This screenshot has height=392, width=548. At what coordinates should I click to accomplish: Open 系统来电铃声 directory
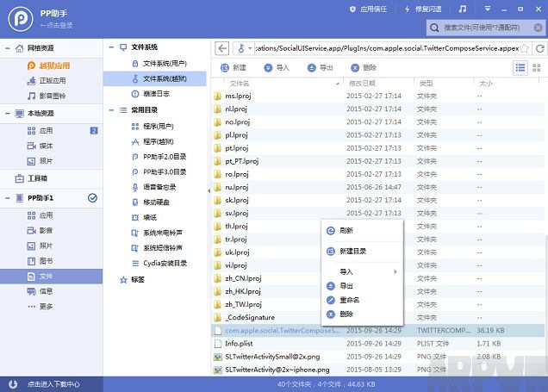[x=157, y=233]
